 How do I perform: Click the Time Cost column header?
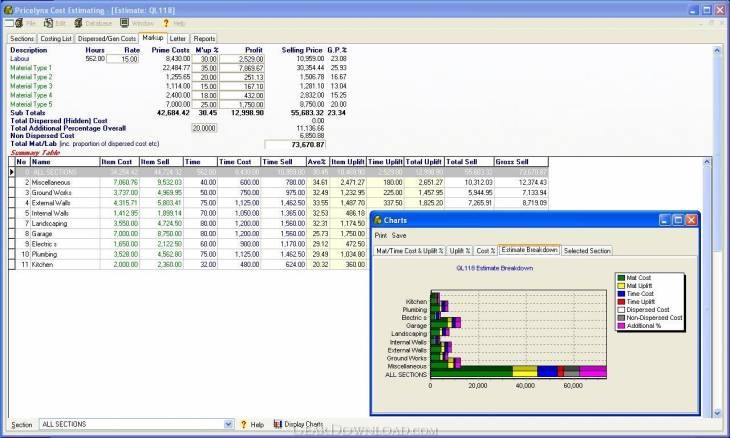point(239,162)
